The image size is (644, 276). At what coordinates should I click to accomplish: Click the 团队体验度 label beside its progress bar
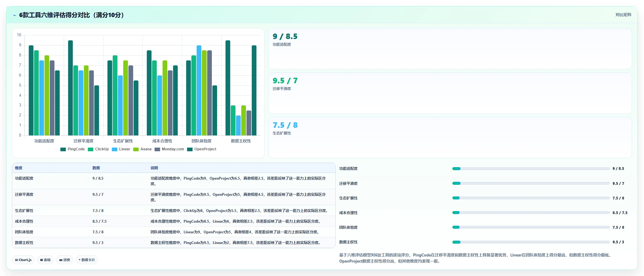pos(348,228)
